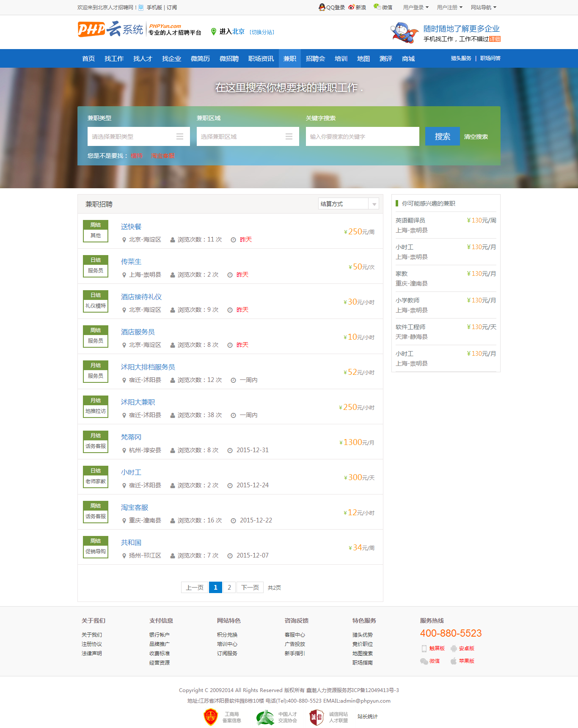This screenshot has width=578, height=728.
Task: Open the 积分兑换 footer link
Action: pyautogui.click(x=227, y=635)
